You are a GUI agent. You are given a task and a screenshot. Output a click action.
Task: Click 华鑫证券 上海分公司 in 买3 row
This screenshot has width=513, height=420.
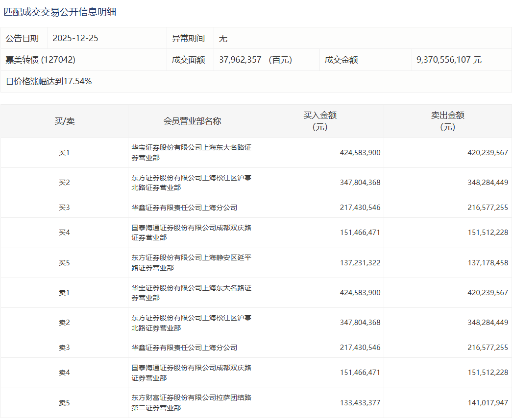[184, 208]
